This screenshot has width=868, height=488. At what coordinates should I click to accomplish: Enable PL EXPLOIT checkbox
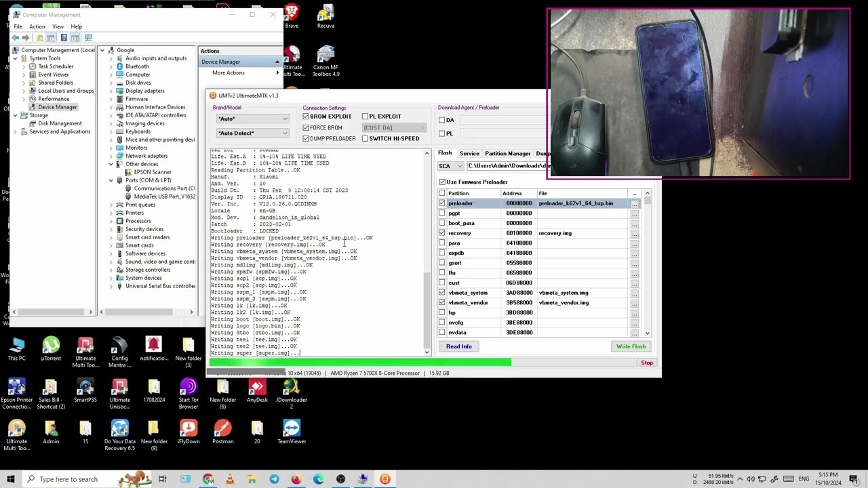[365, 117]
